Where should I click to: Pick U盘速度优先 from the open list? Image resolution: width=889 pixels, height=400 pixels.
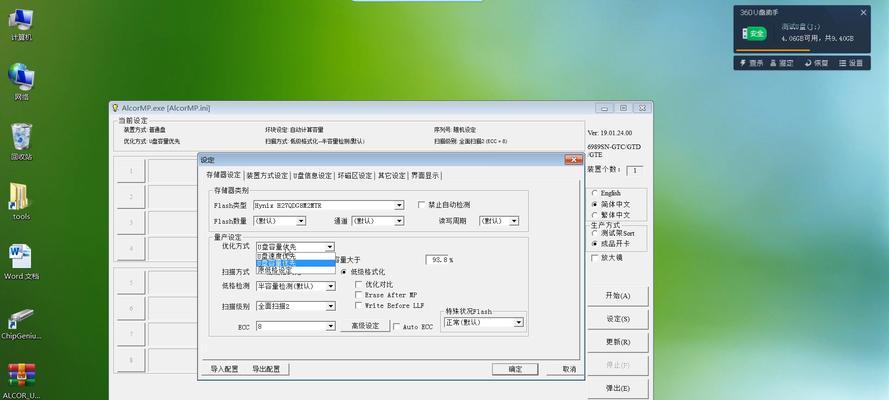coord(295,256)
